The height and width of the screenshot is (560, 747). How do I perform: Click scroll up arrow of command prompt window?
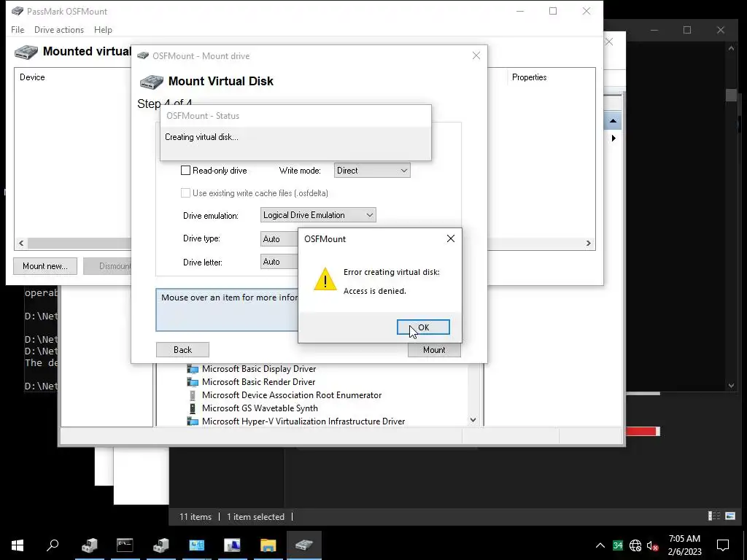click(731, 48)
